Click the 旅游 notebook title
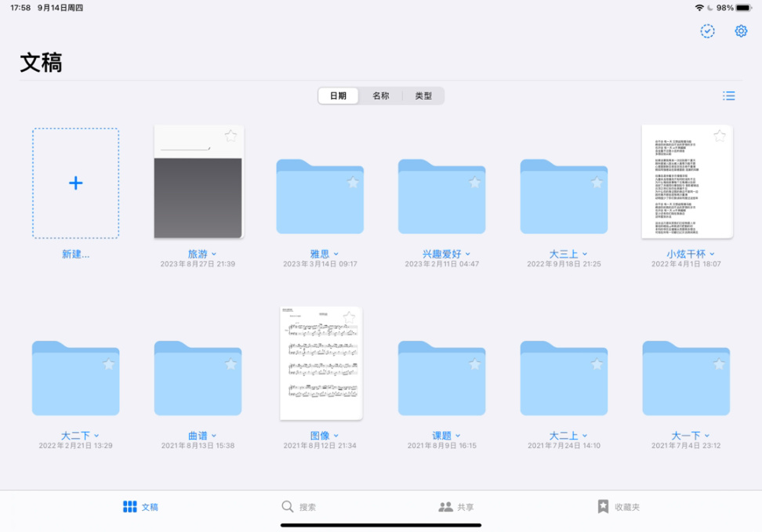This screenshot has height=532, width=762. click(x=198, y=254)
